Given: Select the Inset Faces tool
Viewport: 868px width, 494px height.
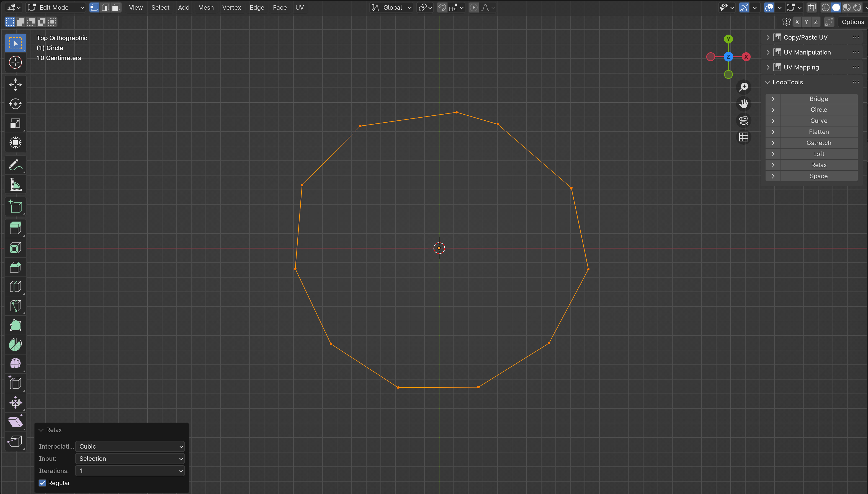Looking at the screenshot, I should [x=15, y=248].
